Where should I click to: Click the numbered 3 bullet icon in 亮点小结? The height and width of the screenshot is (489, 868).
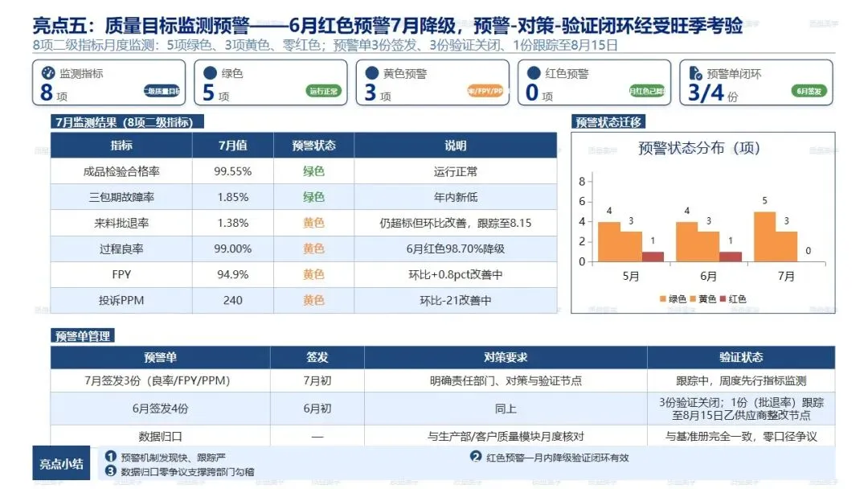pyautogui.click(x=111, y=471)
